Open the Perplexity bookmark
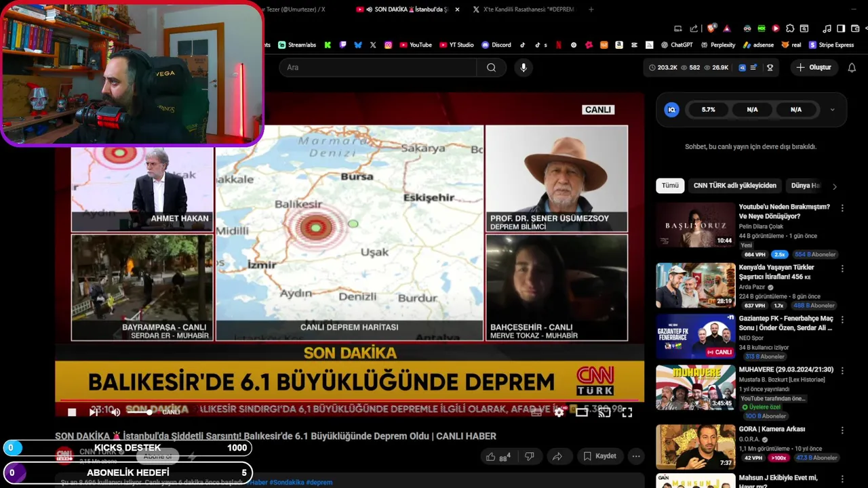The width and height of the screenshot is (868, 488). (x=717, y=45)
